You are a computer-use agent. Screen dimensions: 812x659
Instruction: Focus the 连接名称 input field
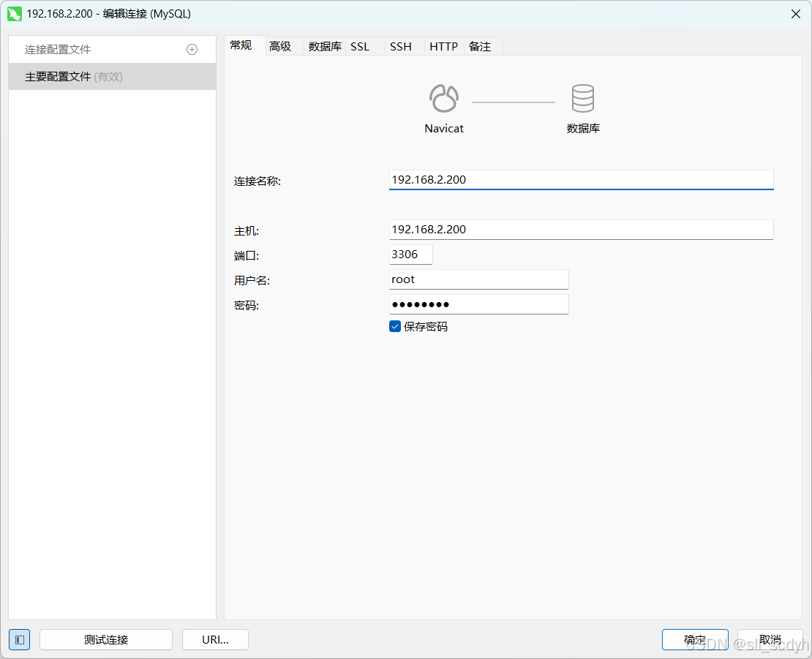click(581, 180)
